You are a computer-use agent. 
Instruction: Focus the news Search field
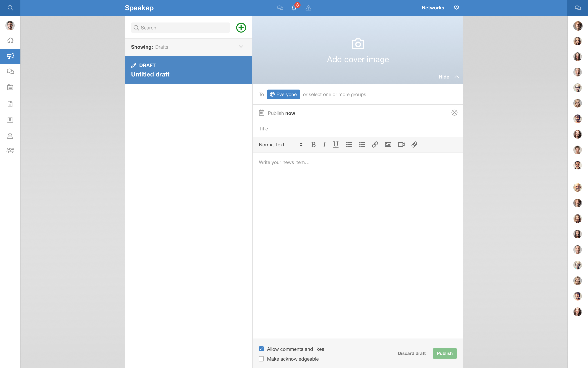[180, 28]
